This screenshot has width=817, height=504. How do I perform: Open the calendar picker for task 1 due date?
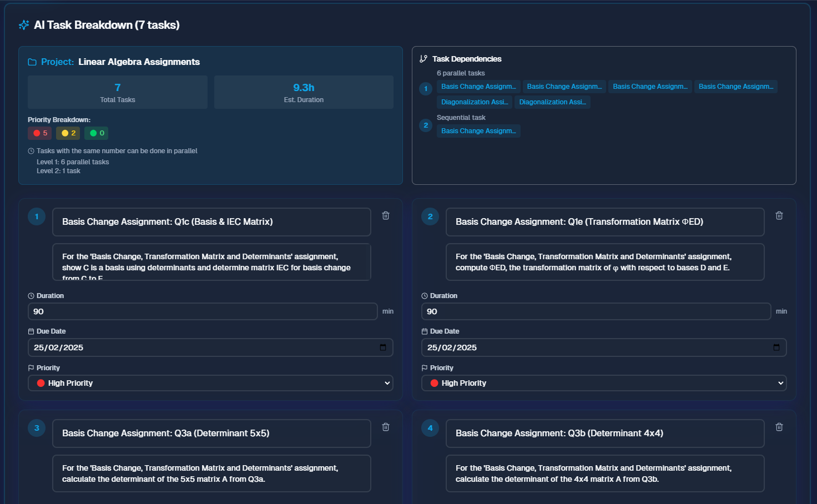click(383, 347)
